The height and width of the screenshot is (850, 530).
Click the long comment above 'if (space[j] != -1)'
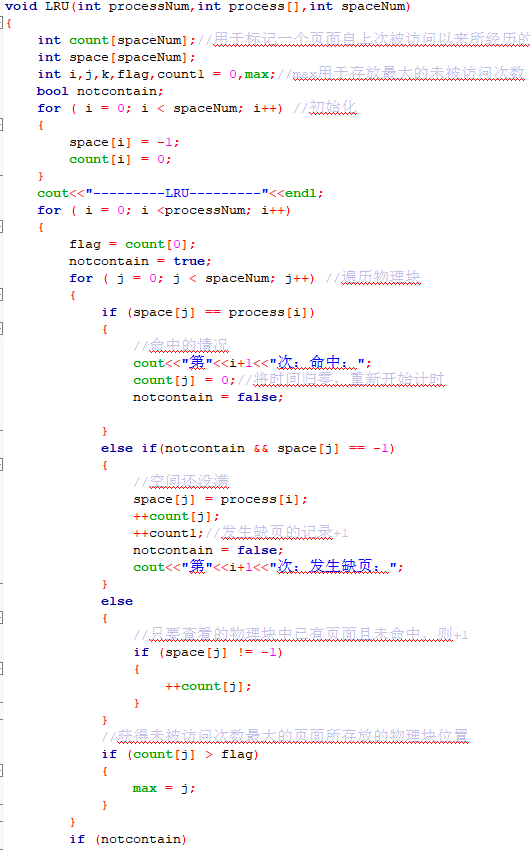pos(301,634)
